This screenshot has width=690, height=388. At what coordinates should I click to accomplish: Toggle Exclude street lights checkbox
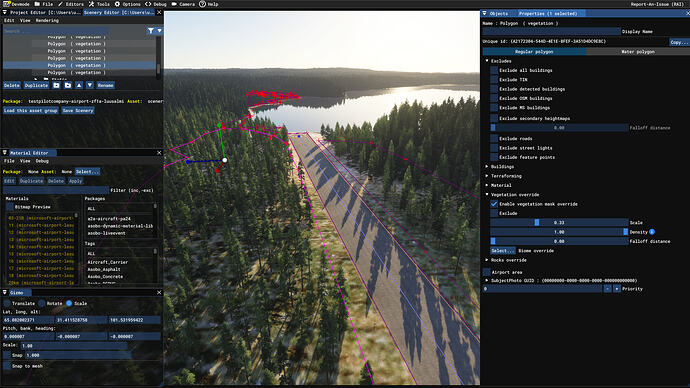coord(494,148)
